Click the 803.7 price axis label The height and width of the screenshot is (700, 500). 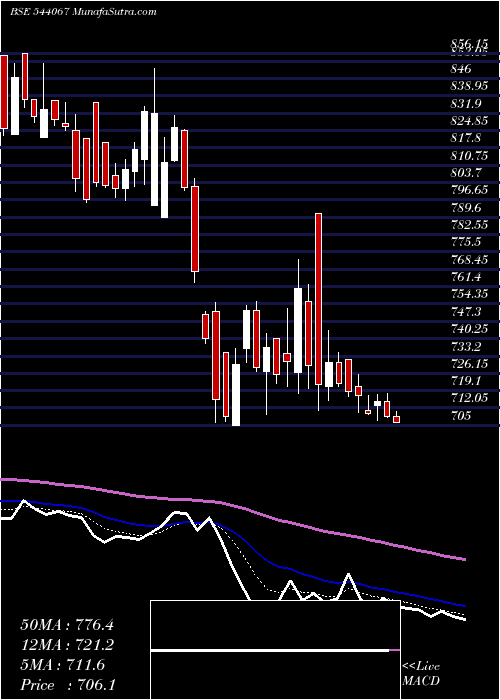(x=467, y=173)
